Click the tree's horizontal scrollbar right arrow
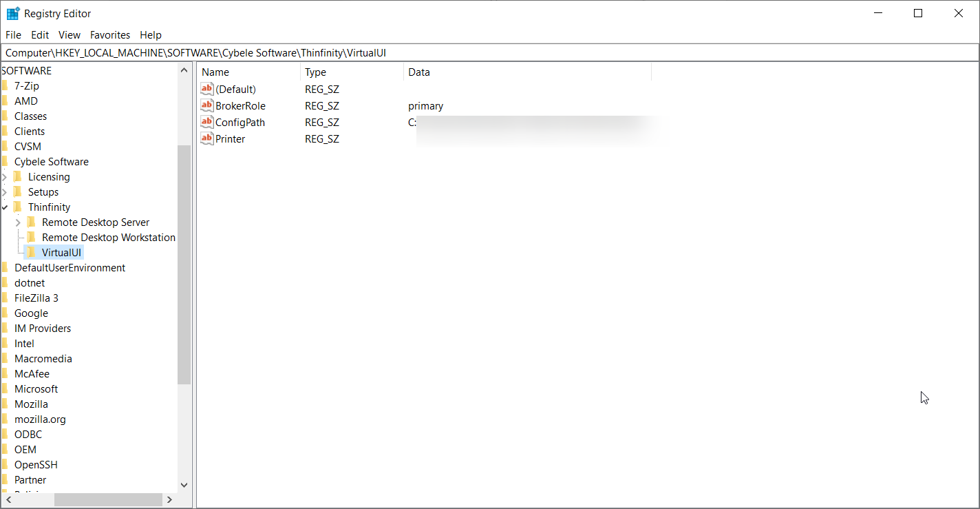The height and width of the screenshot is (509, 980). click(x=169, y=499)
